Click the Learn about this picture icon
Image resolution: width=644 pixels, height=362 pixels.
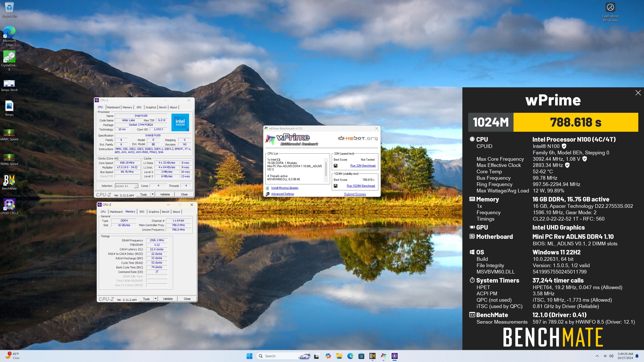[610, 12]
